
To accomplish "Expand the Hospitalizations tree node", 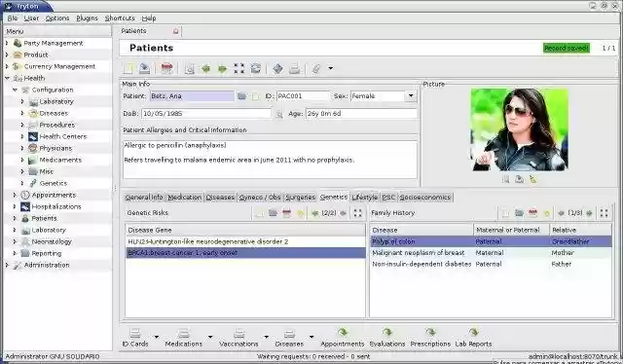I will (x=15, y=206).
